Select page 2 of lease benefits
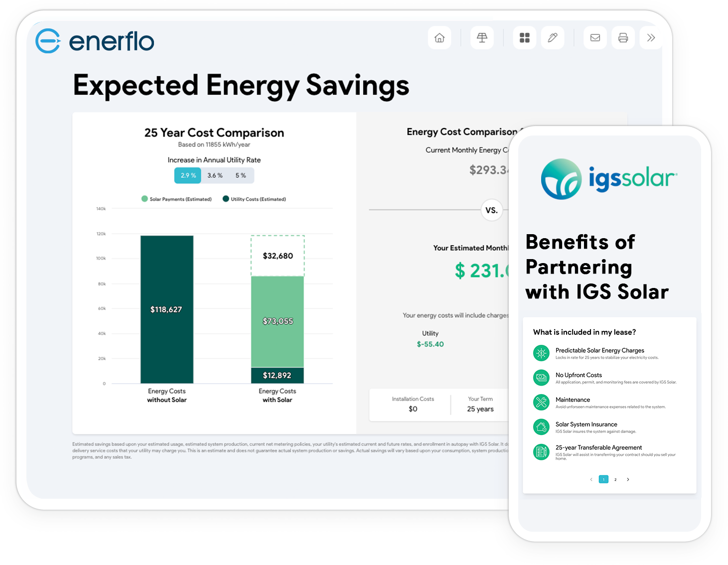Screen dimensions: 728x565 (615, 479)
